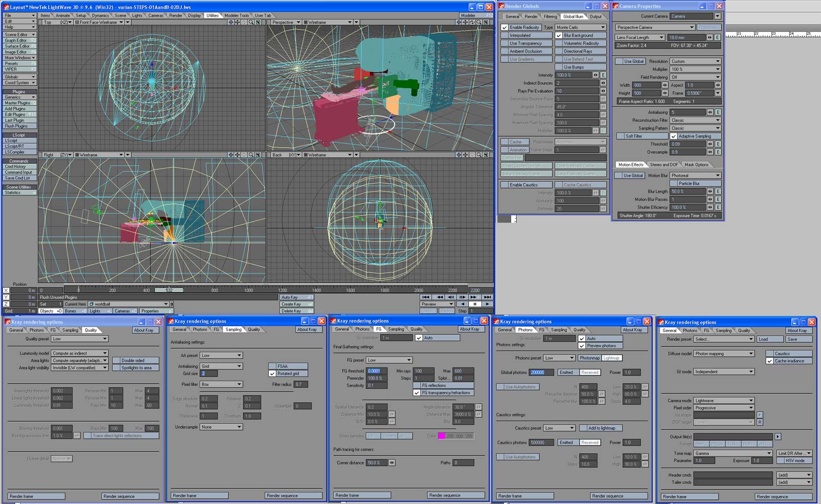Expand the Motion Blur Photoreal dropdown
821x504 pixels.
tap(695, 175)
